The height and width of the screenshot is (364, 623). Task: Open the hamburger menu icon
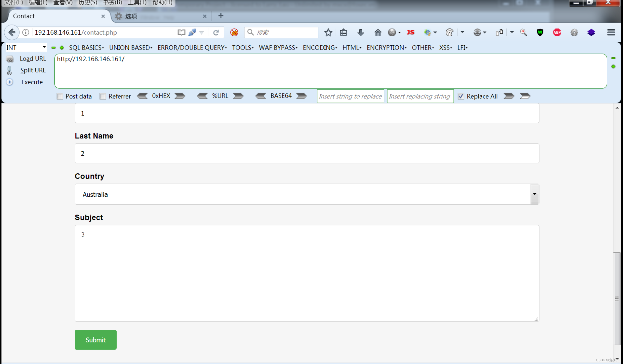(x=611, y=32)
